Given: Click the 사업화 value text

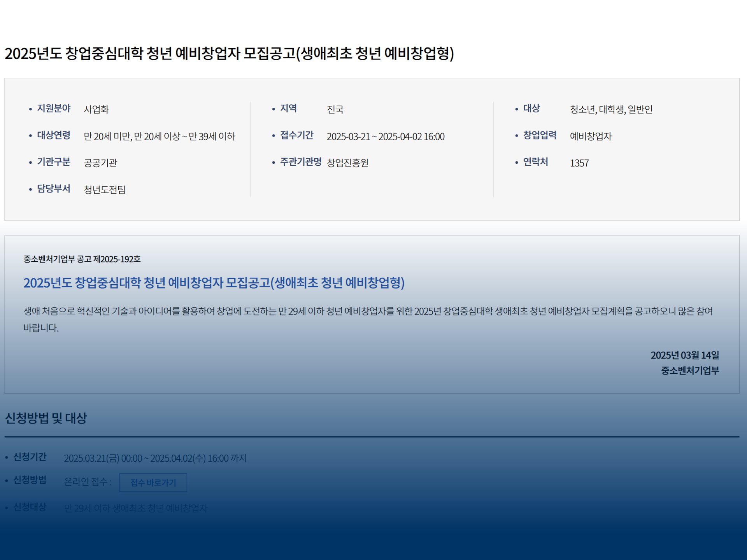Looking at the screenshot, I should [96, 109].
